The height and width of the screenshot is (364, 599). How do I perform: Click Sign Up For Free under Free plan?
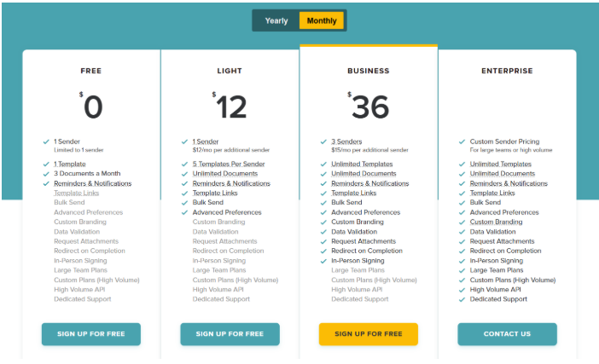91,334
